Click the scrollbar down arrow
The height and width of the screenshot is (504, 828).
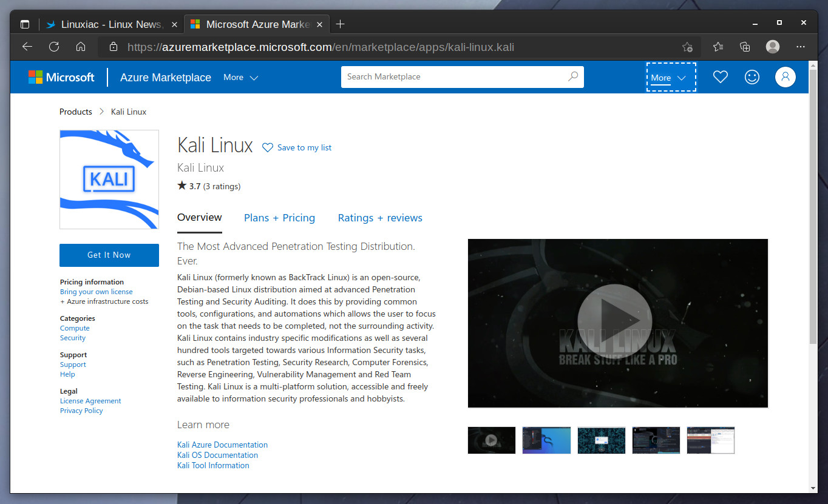(813, 488)
